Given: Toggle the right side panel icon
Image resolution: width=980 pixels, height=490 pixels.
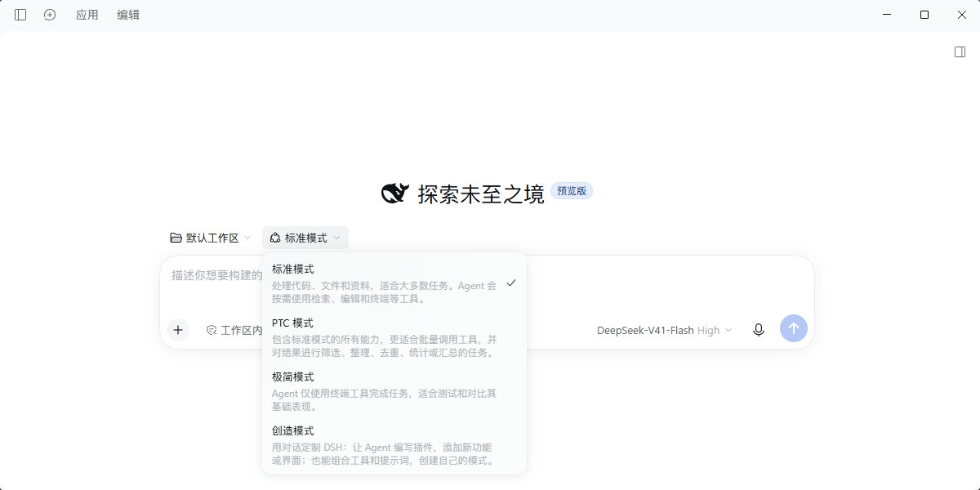Looking at the screenshot, I should coord(960,52).
